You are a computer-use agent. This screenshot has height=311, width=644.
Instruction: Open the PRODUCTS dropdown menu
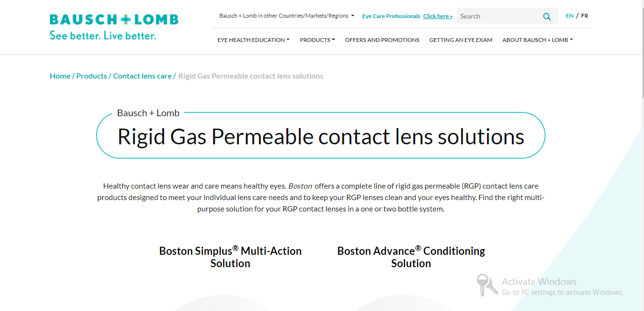(x=317, y=40)
